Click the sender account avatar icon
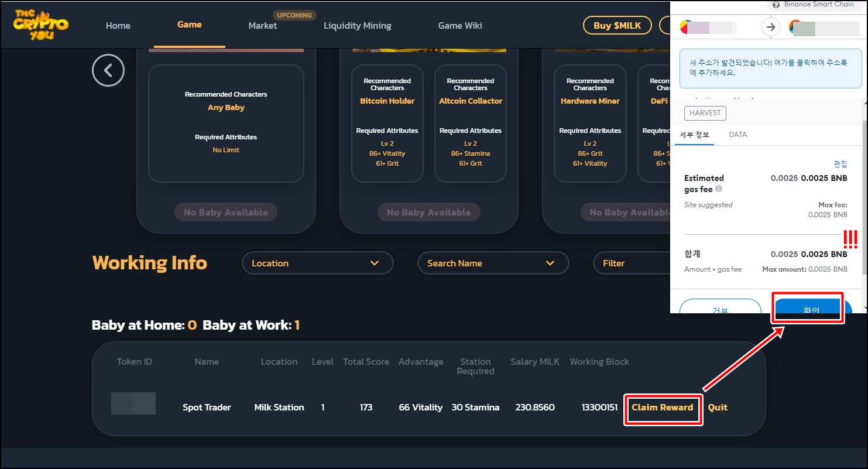The width and height of the screenshot is (868, 469). [x=687, y=27]
